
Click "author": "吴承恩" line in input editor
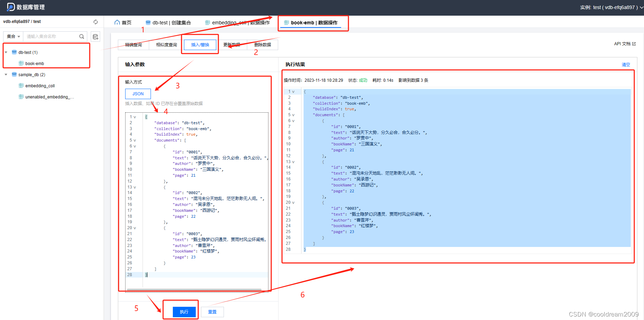click(x=194, y=205)
